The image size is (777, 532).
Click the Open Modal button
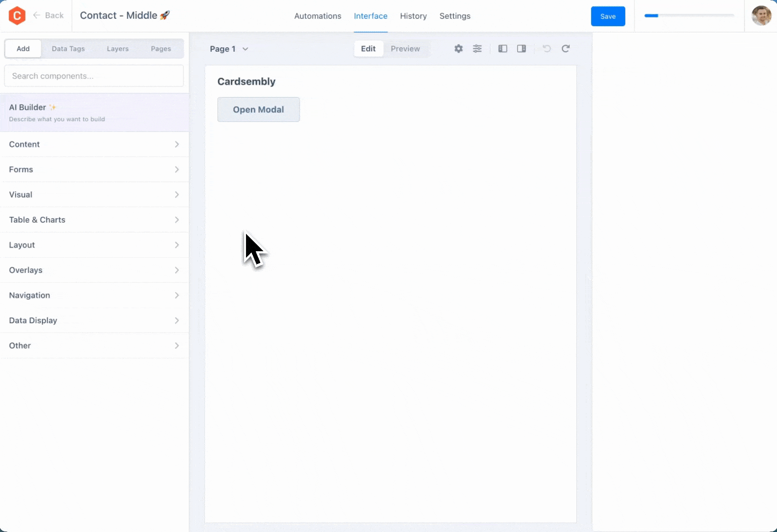tap(258, 109)
